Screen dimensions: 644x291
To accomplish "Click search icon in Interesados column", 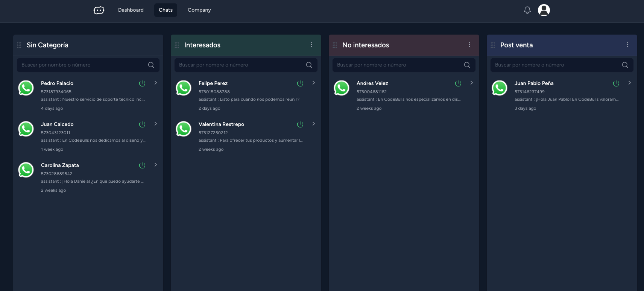I will coord(309,65).
